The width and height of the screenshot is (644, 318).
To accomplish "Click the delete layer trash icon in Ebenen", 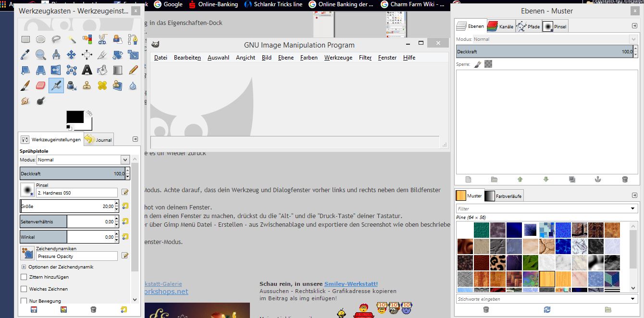I will click(625, 179).
